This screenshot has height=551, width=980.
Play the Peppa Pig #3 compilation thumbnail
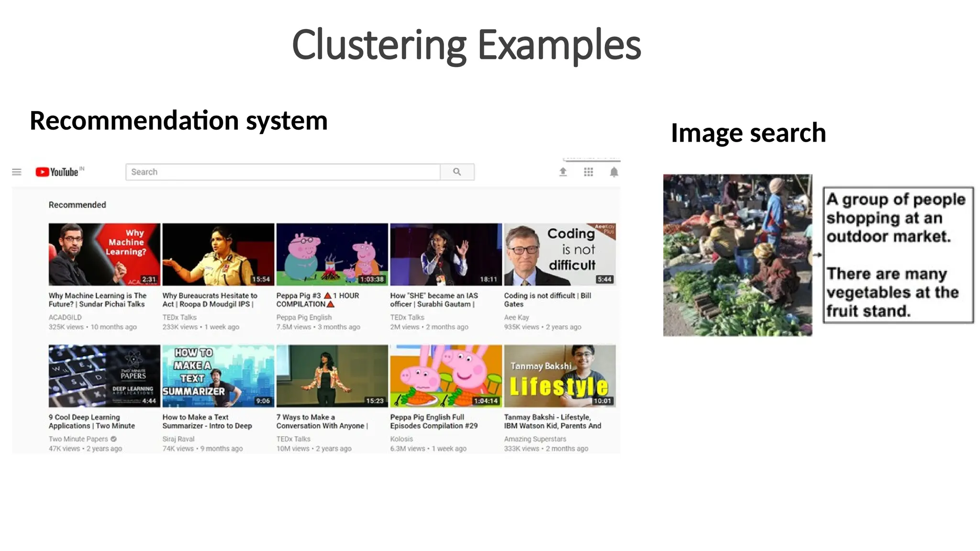pyautogui.click(x=332, y=254)
